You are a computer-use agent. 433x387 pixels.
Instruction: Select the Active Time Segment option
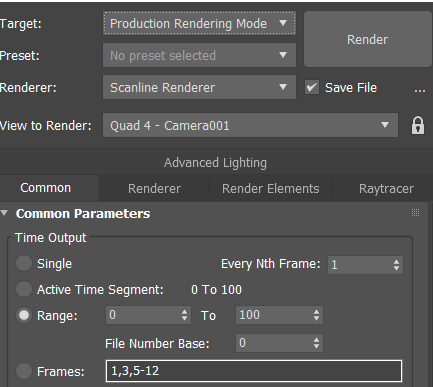point(24,289)
